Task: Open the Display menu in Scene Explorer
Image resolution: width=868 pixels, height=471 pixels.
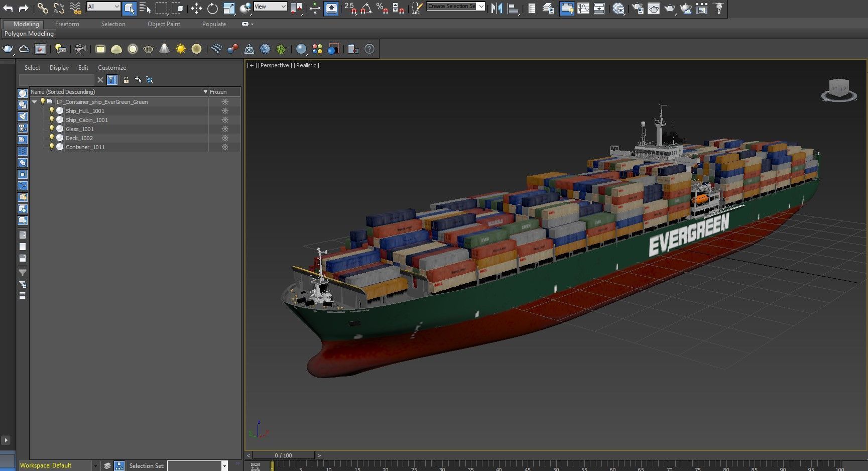Action: coord(59,68)
